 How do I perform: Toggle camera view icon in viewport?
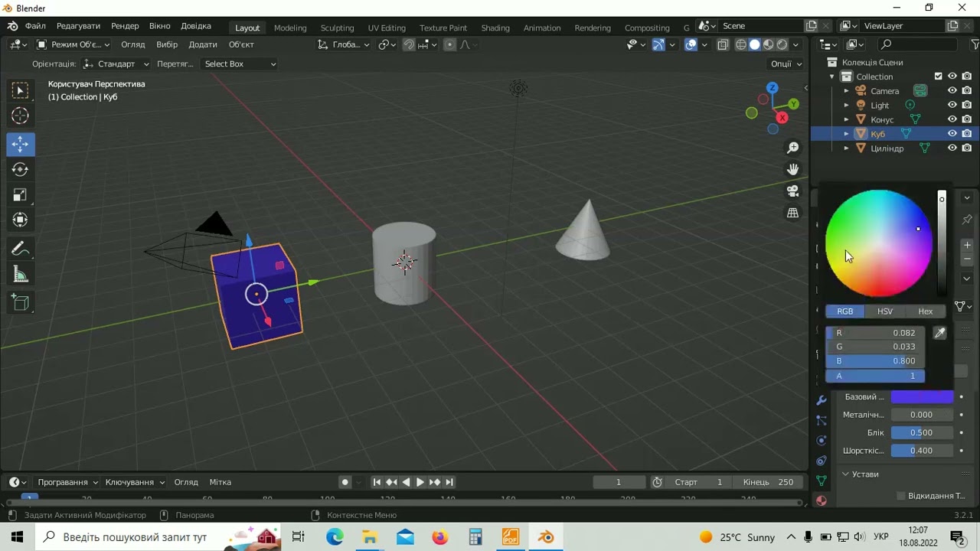[793, 191]
